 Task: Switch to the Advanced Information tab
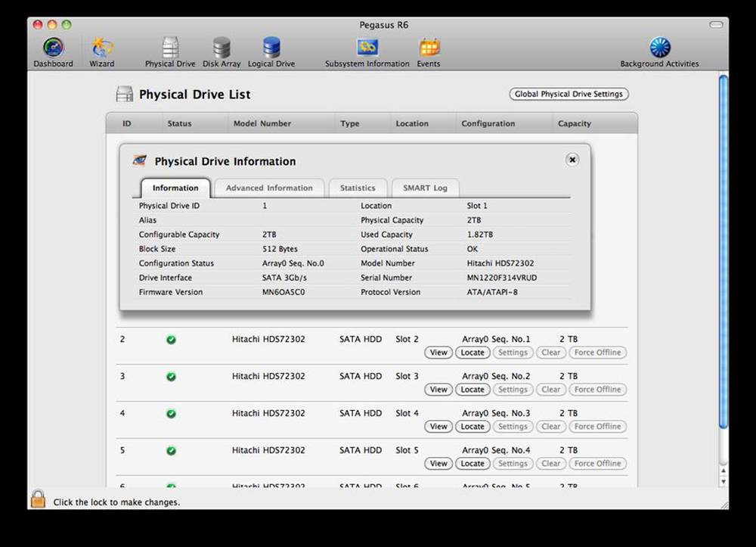[x=269, y=188]
